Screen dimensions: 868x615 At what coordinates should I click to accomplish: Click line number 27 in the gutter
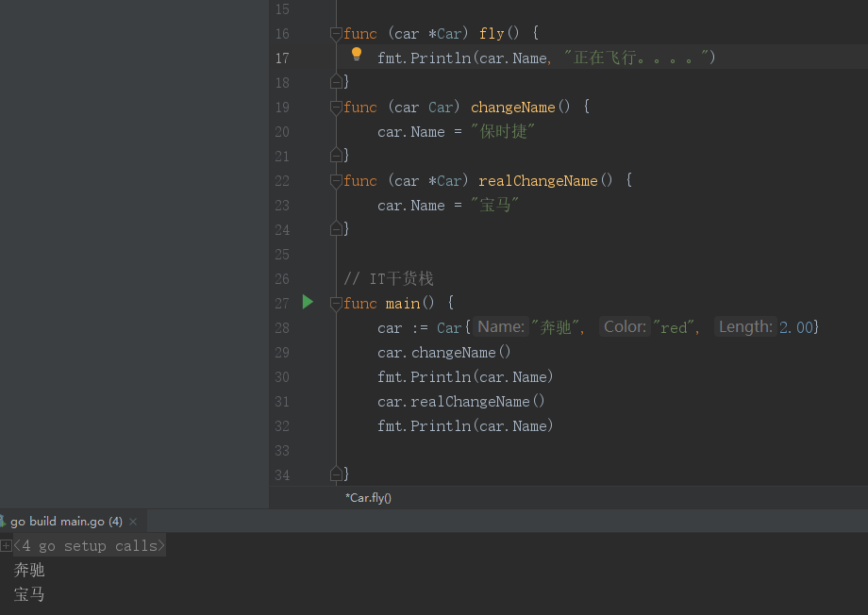coord(282,304)
